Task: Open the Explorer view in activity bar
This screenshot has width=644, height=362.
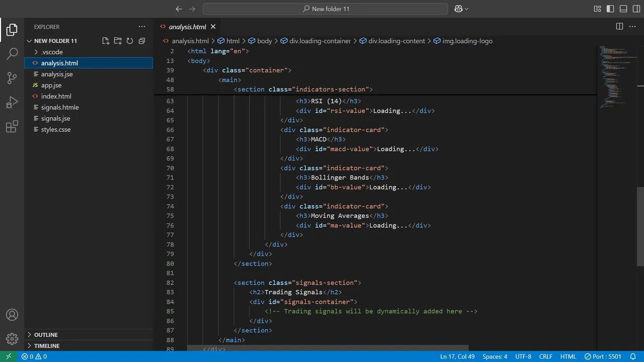Action: pos(12,30)
